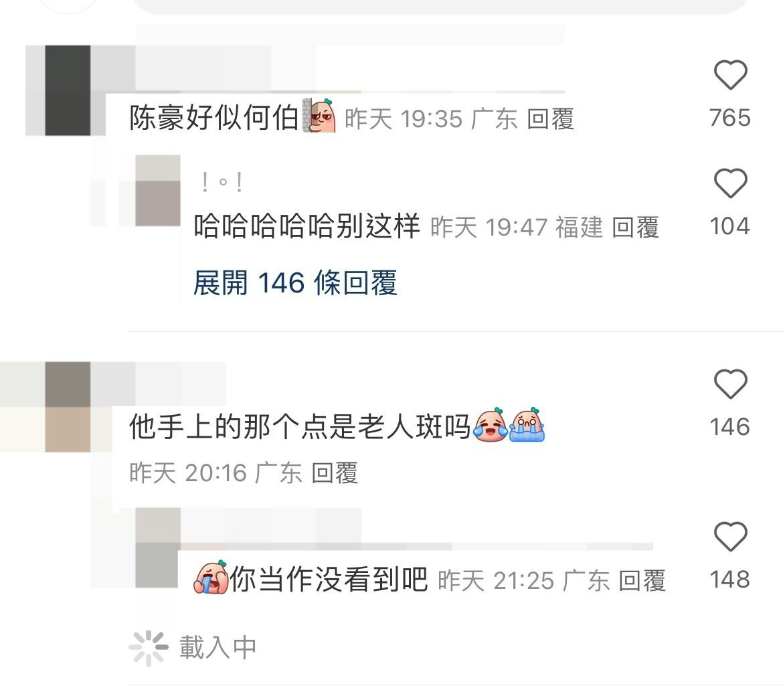783x700 pixels.
Task: Tap the 載入中 loading indicator
Action: 193,648
